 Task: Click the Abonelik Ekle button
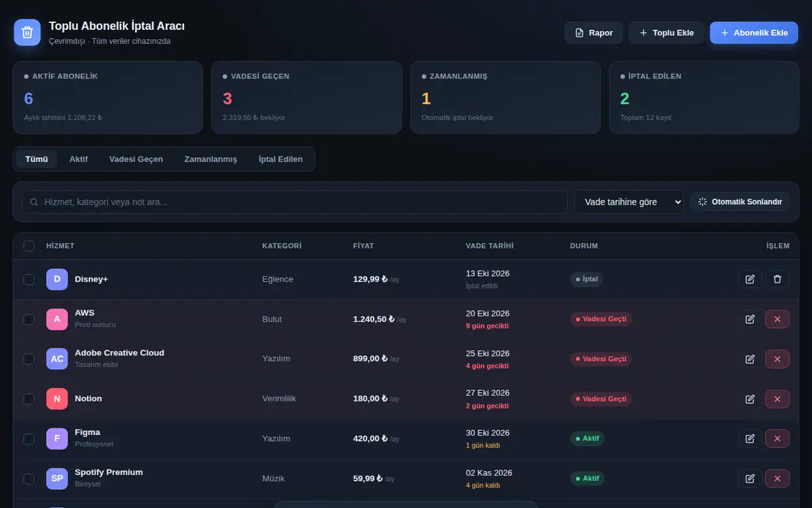coord(754,33)
